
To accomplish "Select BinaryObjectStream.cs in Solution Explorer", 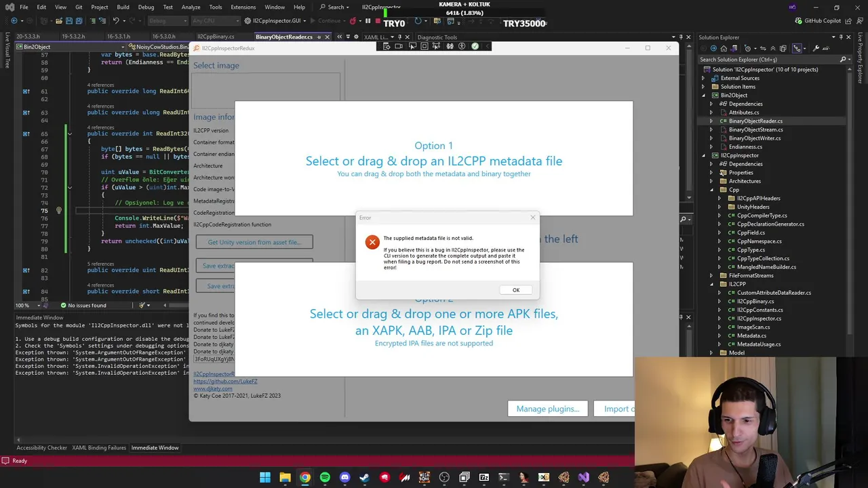I will pyautogui.click(x=755, y=129).
